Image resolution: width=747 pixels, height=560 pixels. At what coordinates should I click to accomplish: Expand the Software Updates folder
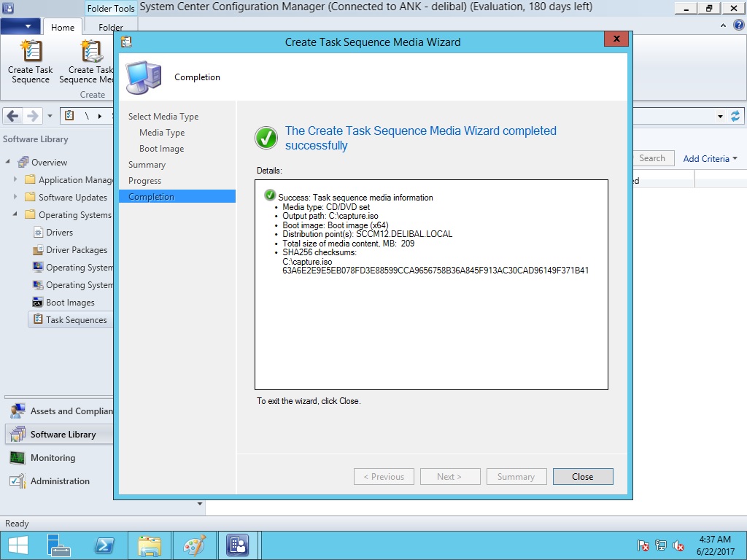15,197
